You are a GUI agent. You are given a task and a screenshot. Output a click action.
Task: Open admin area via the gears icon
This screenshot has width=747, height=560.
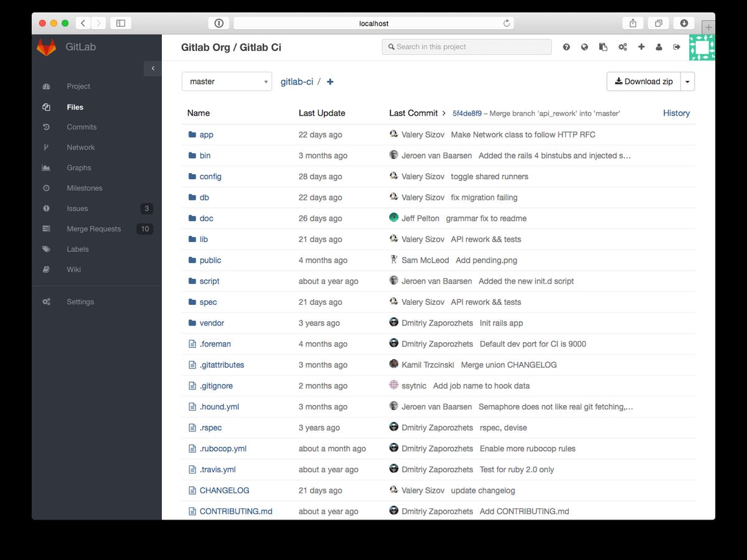pos(622,47)
